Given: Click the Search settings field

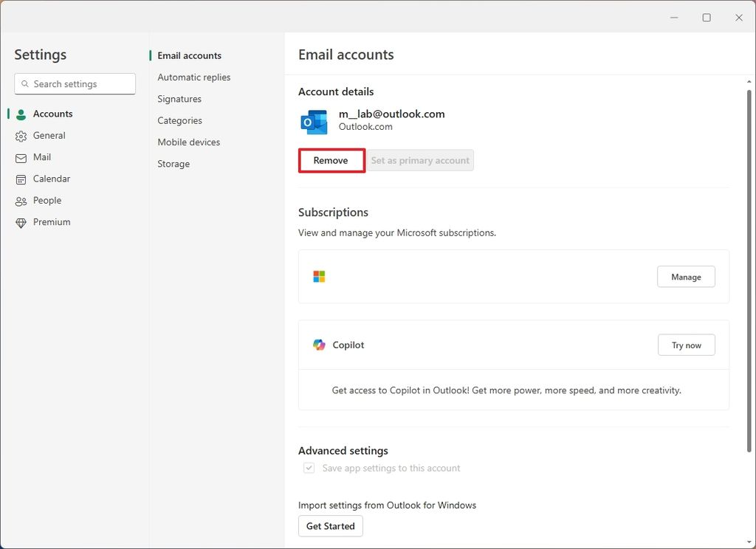Looking at the screenshot, I should pyautogui.click(x=74, y=83).
